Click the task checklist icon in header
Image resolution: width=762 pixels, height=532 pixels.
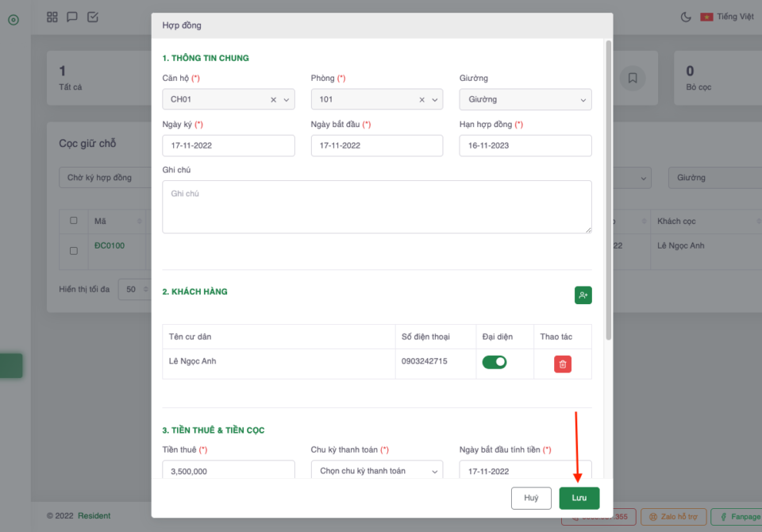93,17
